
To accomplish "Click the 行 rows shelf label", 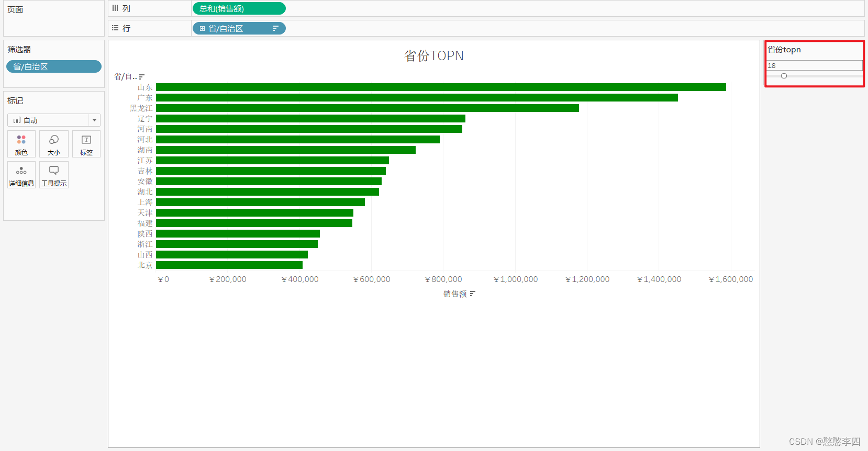I will [126, 28].
